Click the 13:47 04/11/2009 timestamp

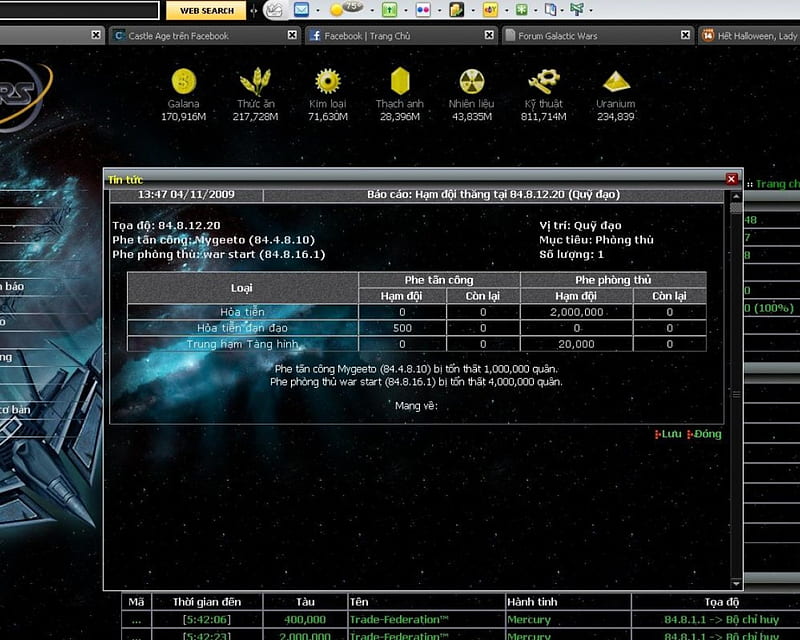tap(186, 194)
